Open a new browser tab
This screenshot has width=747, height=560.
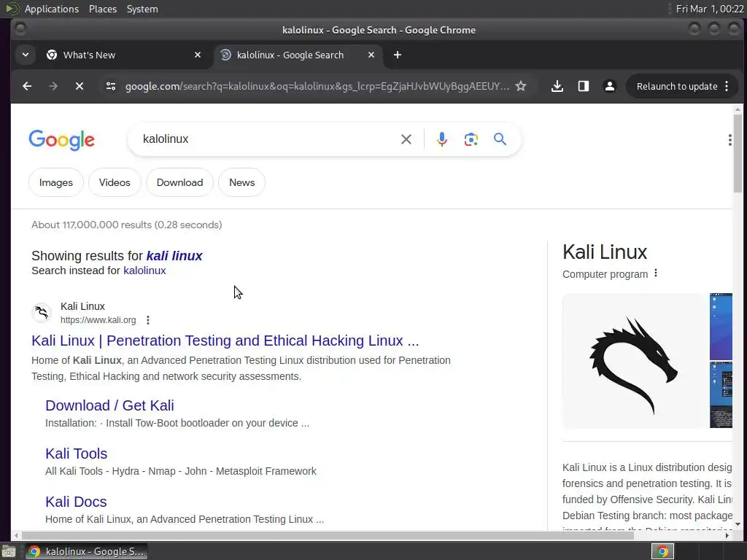pyautogui.click(x=398, y=55)
